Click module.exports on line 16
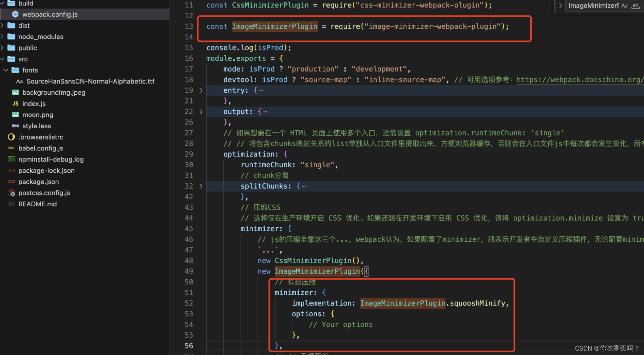The height and width of the screenshot is (355, 644). click(236, 58)
